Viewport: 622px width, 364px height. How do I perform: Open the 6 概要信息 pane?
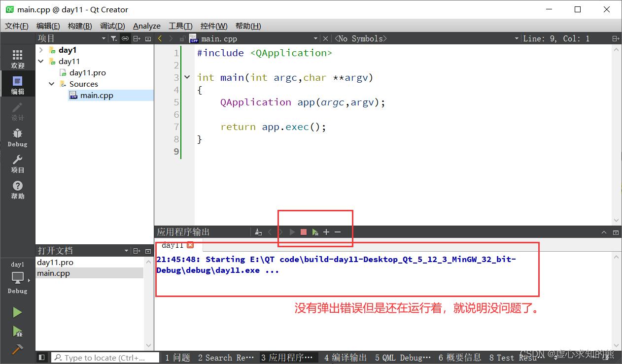[x=460, y=358]
